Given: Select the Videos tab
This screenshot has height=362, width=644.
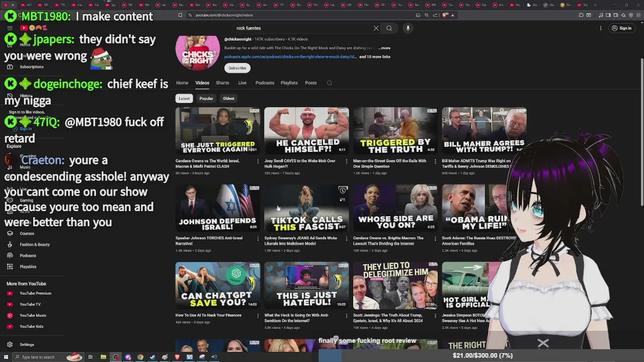Looking at the screenshot, I should 202,83.
